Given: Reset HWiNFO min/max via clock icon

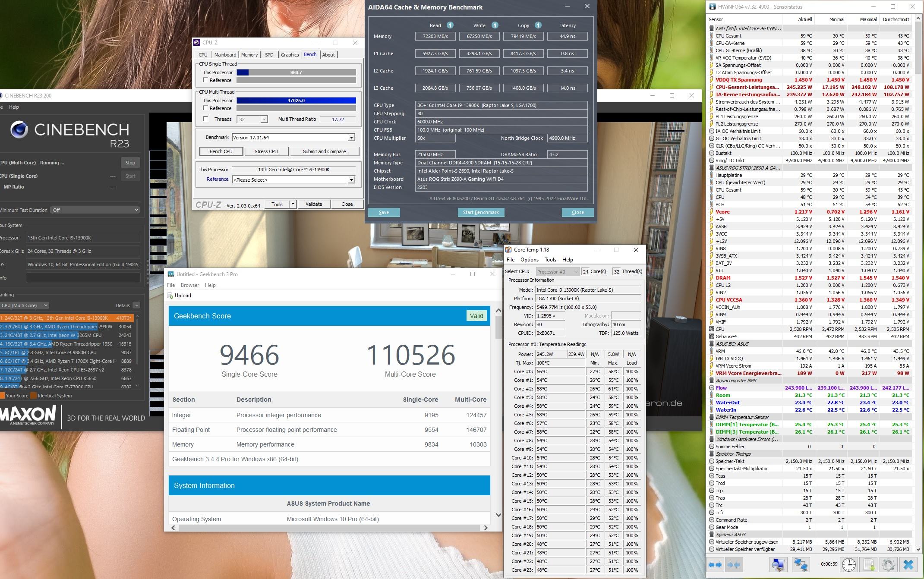Looking at the screenshot, I should 849,564.
